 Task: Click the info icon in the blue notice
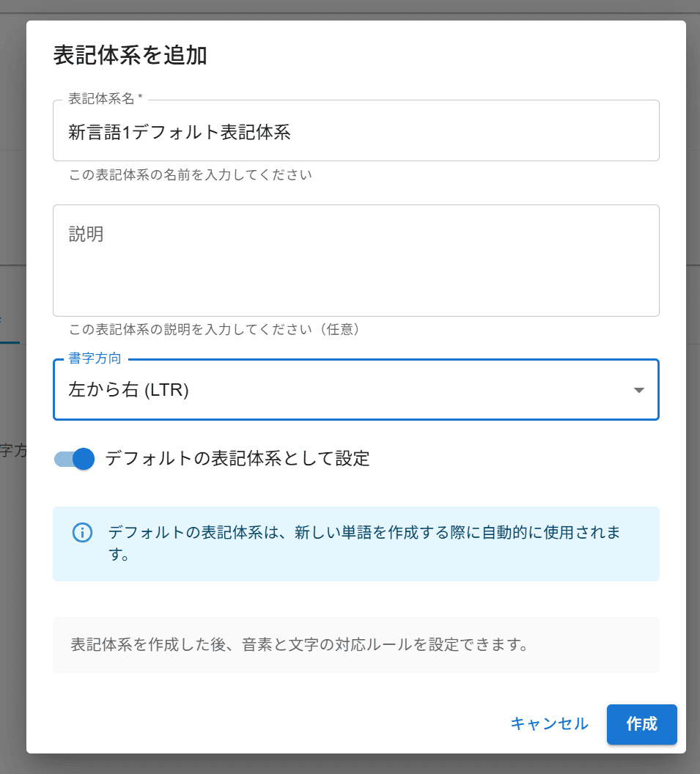(x=83, y=532)
